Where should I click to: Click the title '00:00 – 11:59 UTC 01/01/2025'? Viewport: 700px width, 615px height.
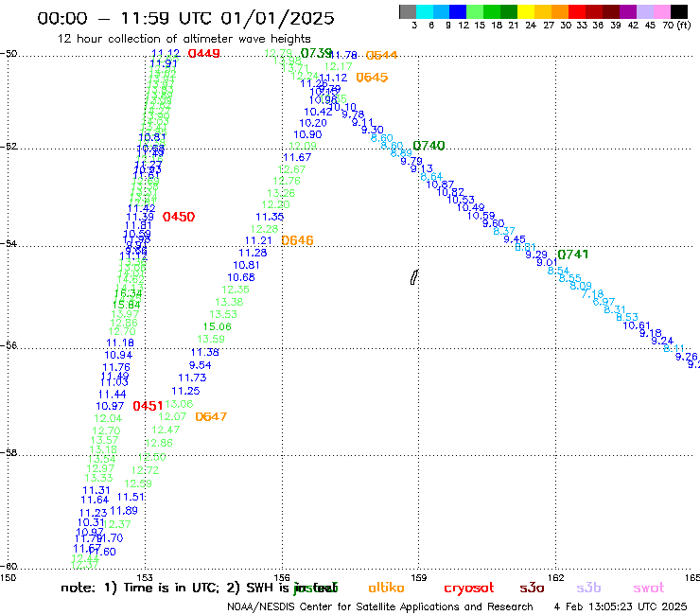185,18
